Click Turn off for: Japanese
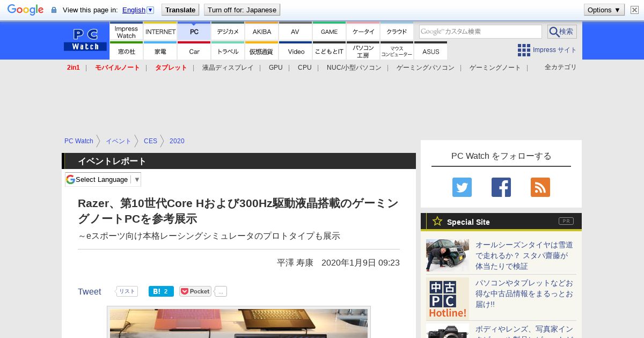644x338 pixels. pyautogui.click(x=242, y=10)
